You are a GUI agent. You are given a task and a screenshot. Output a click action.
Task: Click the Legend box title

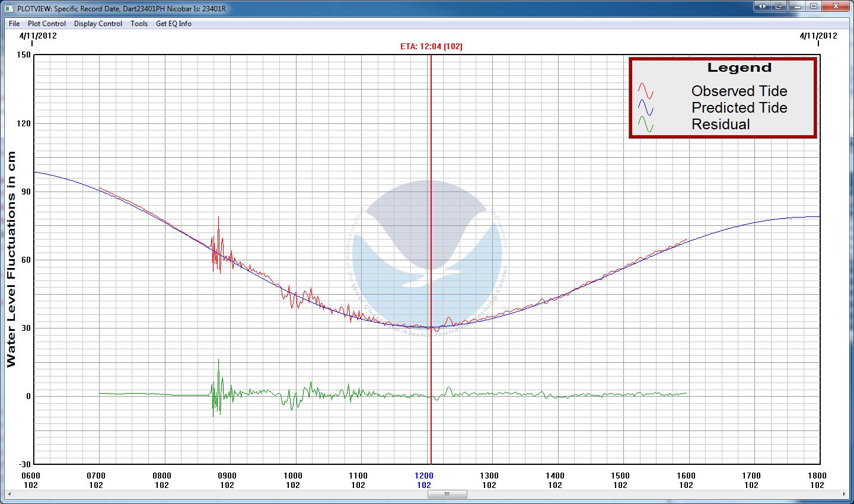click(739, 68)
